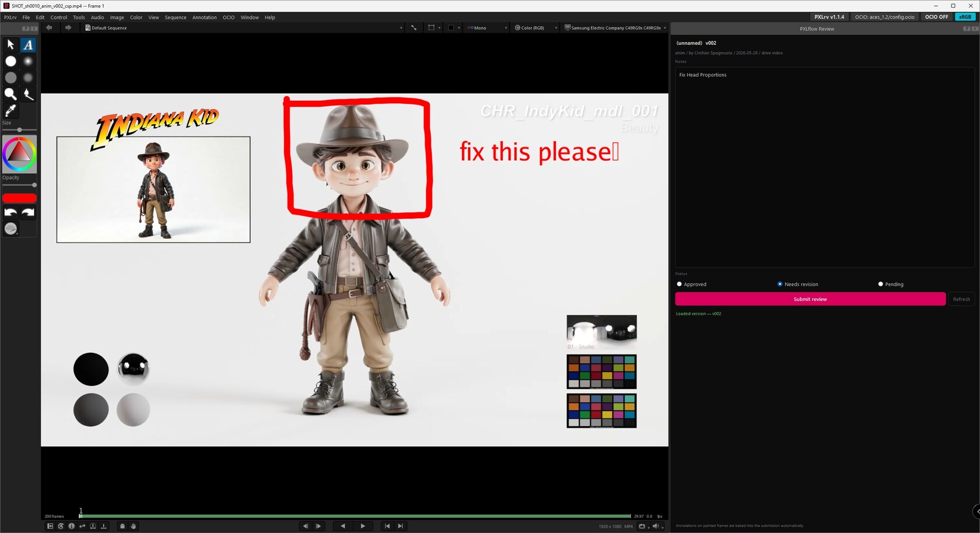980x533 pixels.
Task: Go back to previous view
Action: coord(49,27)
